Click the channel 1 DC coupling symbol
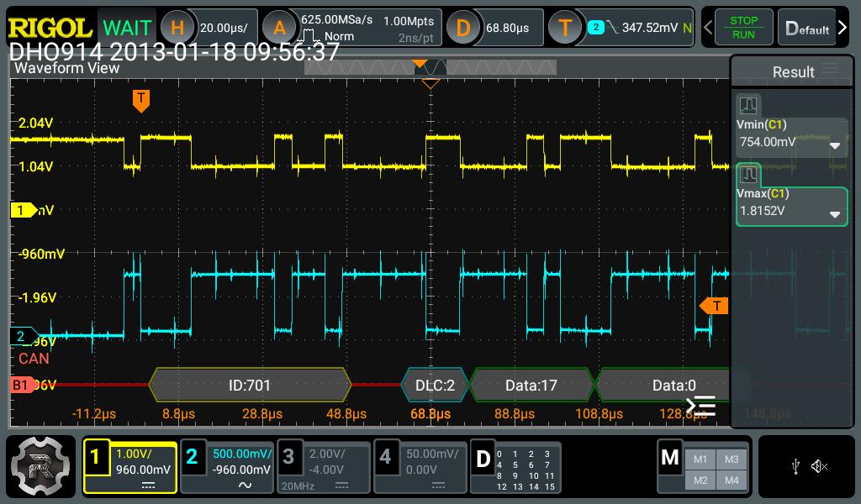This screenshot has width=861, height=504. pos(148,486)
